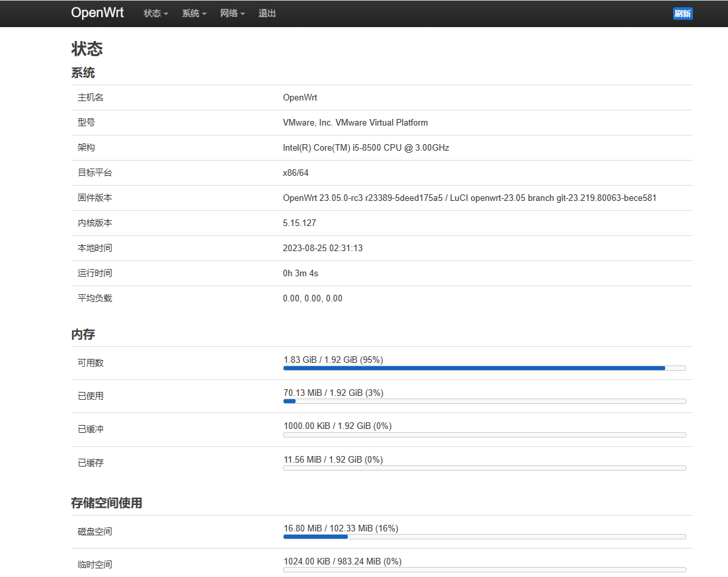Expand the 系统 dropdown menu
The width and height of the screenshot is (728, 577).
click(194, 13)
